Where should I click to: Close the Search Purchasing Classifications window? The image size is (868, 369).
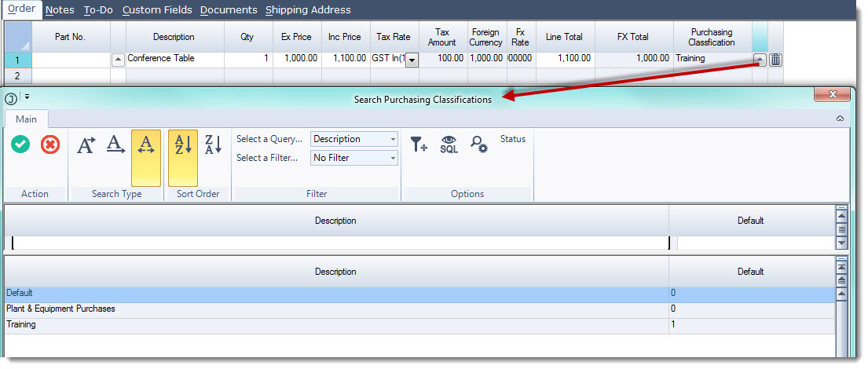(832, 94)
